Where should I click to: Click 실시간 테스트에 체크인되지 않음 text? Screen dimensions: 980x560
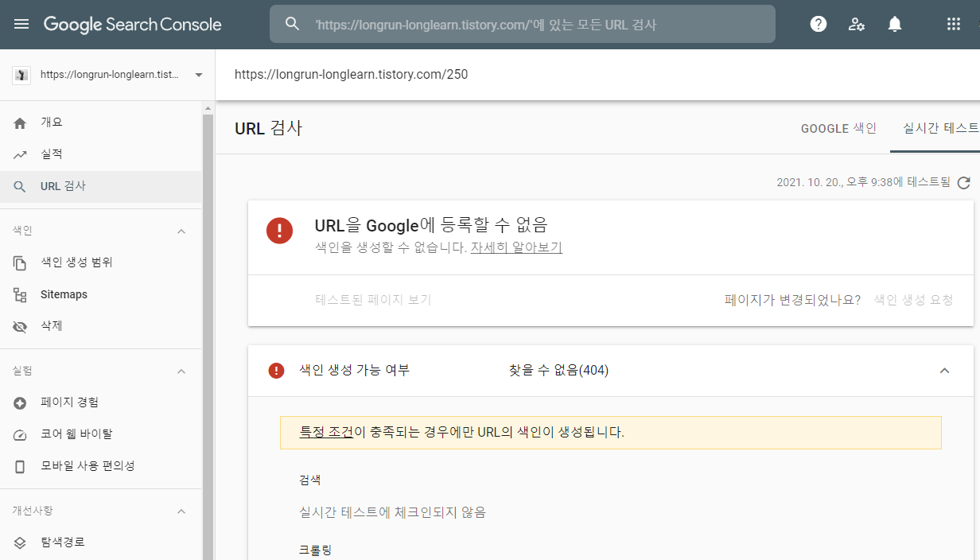point(392,512)
